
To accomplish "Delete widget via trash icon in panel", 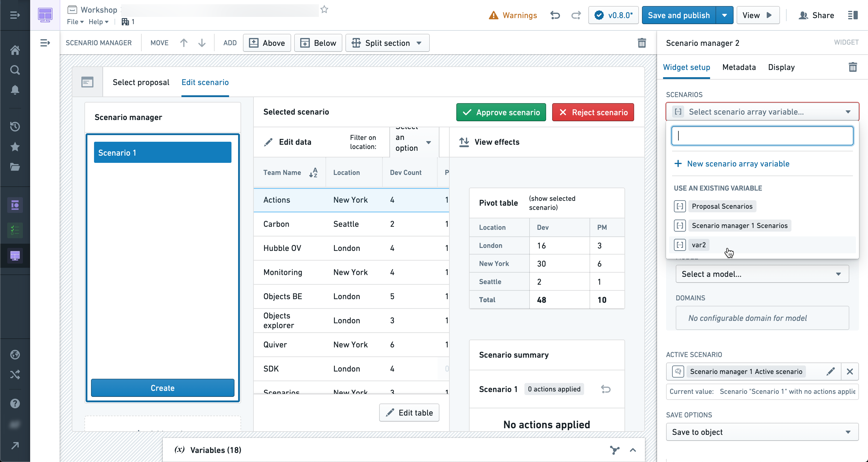I will pos(853,67).
